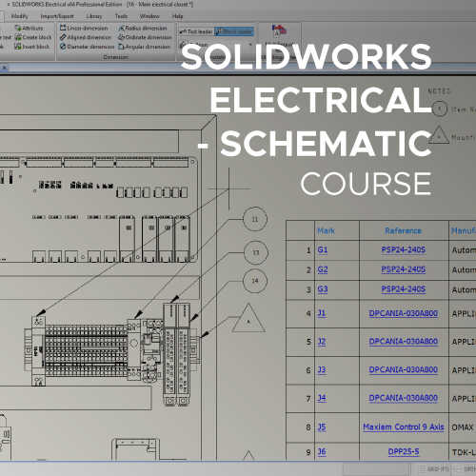476x476 pixels.
Task: Open PSP24-240S reference in row 2
Action: [404, 269]
